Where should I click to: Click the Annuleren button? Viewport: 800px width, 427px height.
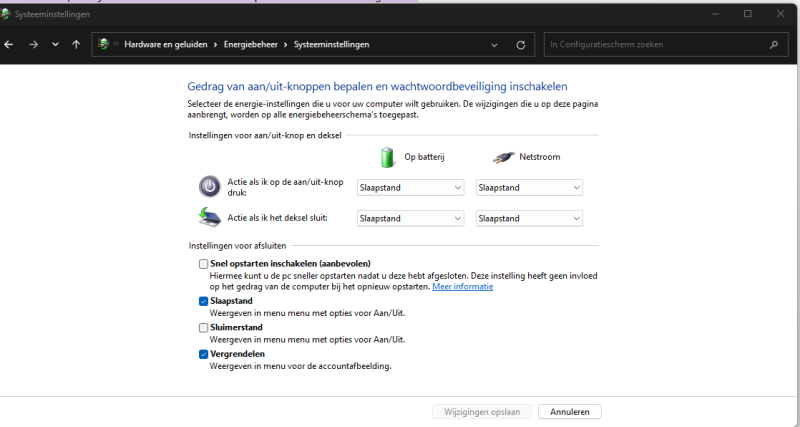click(569, 411)
